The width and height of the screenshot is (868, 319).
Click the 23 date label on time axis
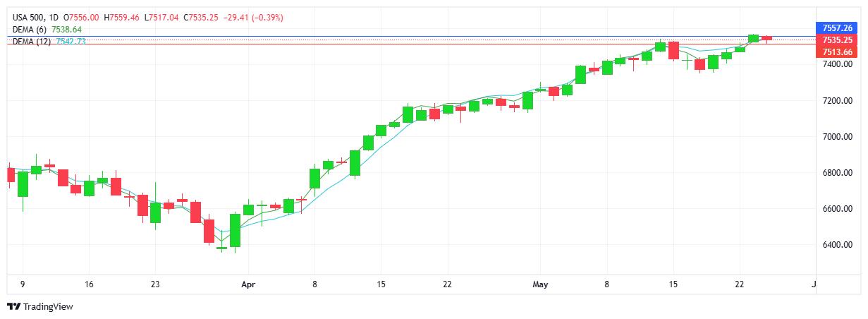click(x=155, y=284)
